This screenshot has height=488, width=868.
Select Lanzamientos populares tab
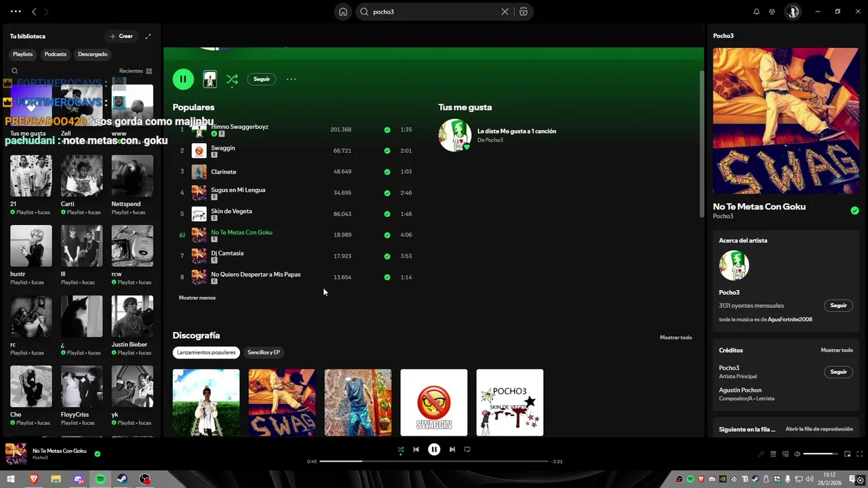(206, 352)
